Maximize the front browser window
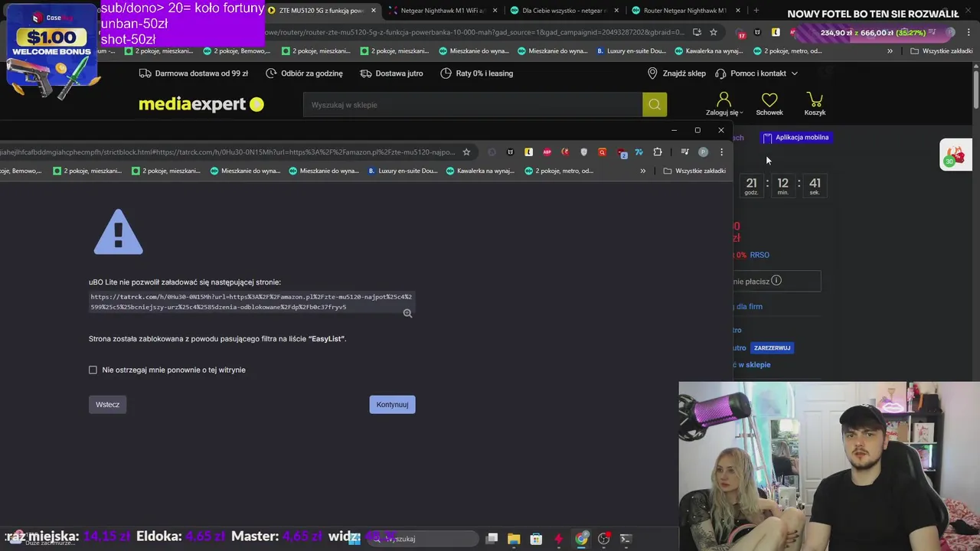The width and height of the screenshot is (980, 551). point(697,130)
